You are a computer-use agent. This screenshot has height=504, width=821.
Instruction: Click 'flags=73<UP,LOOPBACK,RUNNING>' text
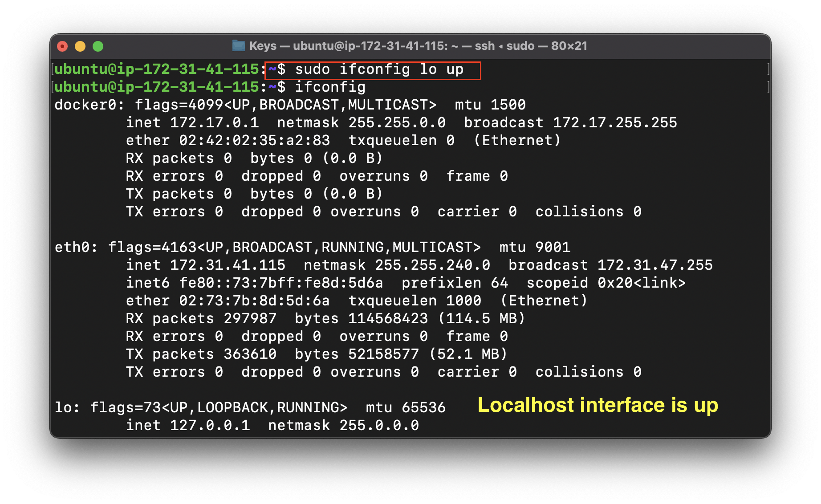pos(219,408)
